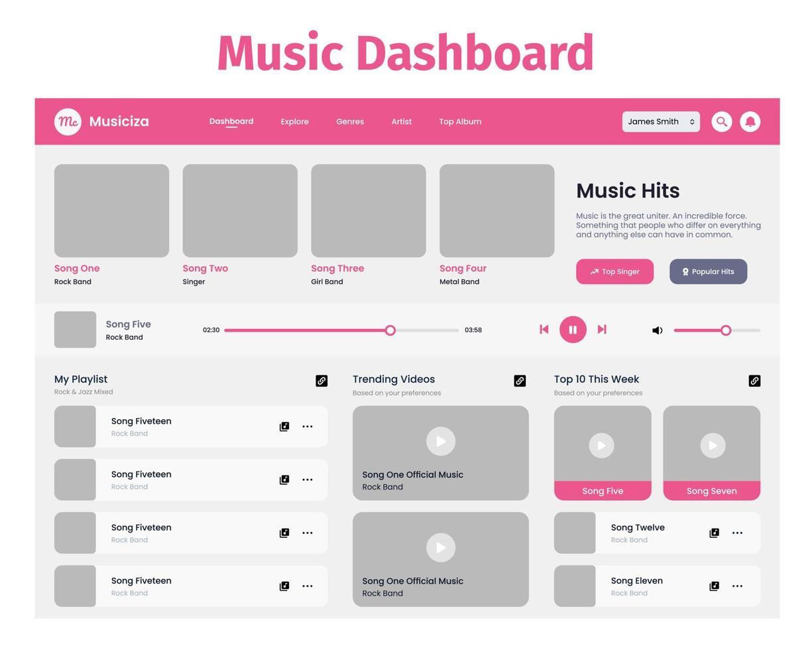This screenshot has width=812, height=650.
Task: Click the Song Eleven cover thumbnail
Action: click(575, 586)
